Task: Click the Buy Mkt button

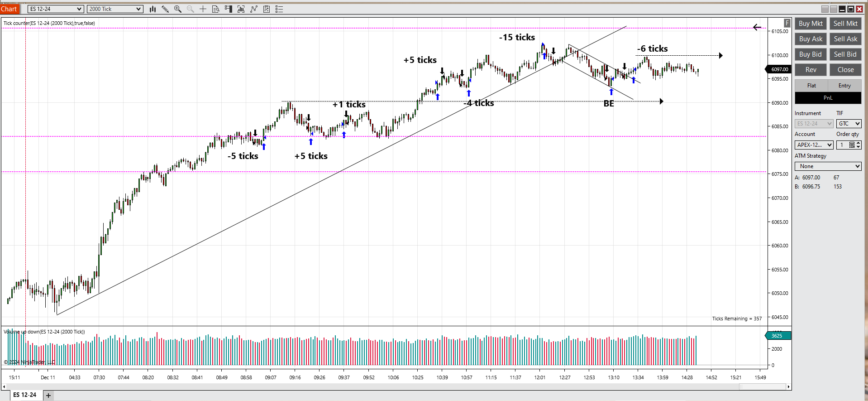Action: coord(811,24)
